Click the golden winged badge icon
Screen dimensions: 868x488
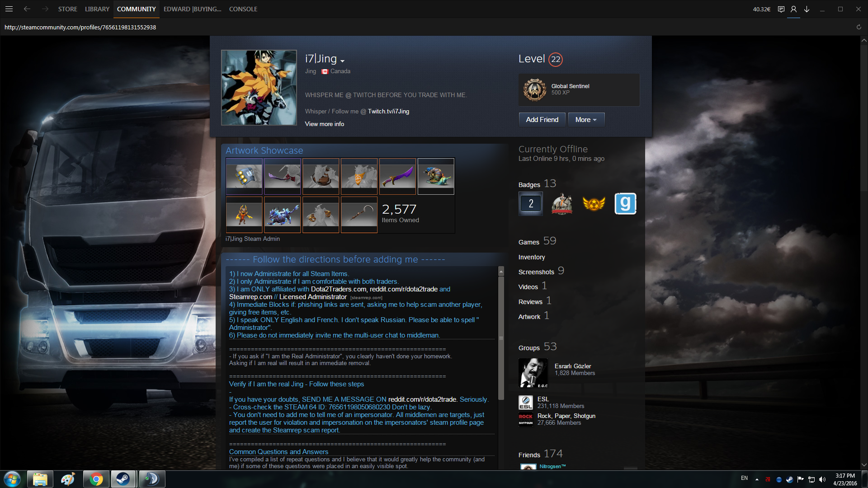594,204
